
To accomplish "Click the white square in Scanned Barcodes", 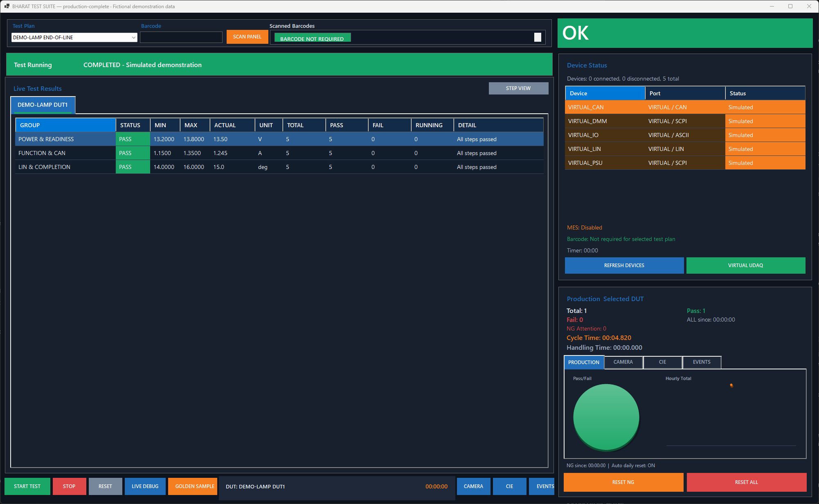I will coord(538,37).
